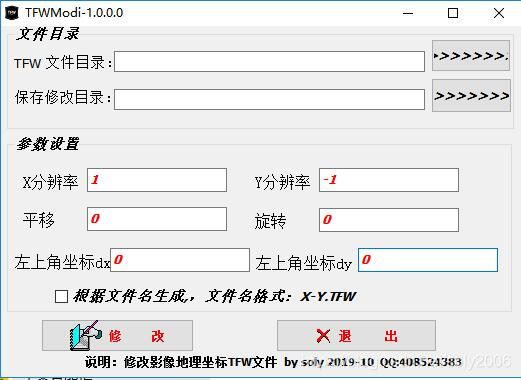The width and height of the screenshot is (521, 380).
Task: Click the 退出 button
Action: click(x=356, y=335)
